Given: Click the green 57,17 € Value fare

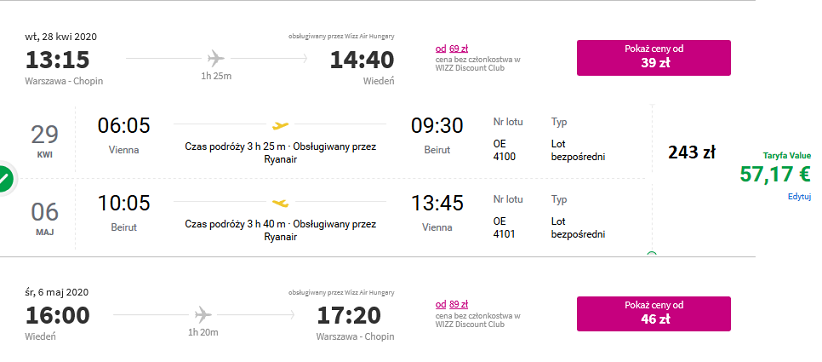Looking at the screenshot, I should click(775, 174).
